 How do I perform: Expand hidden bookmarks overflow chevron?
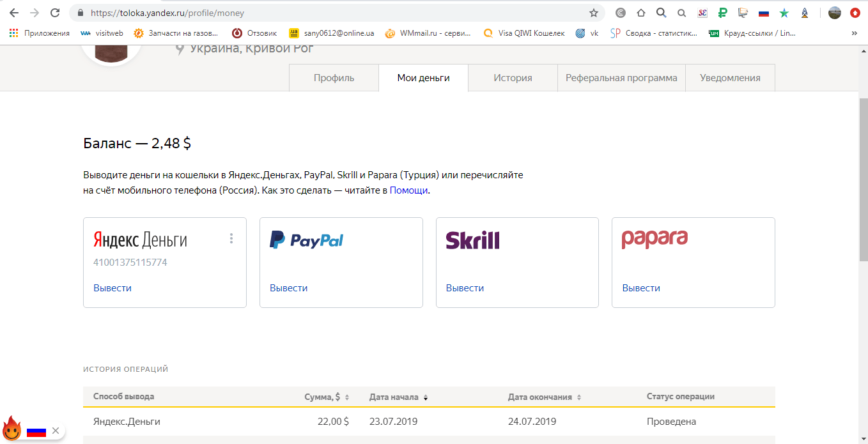(855, 33)
